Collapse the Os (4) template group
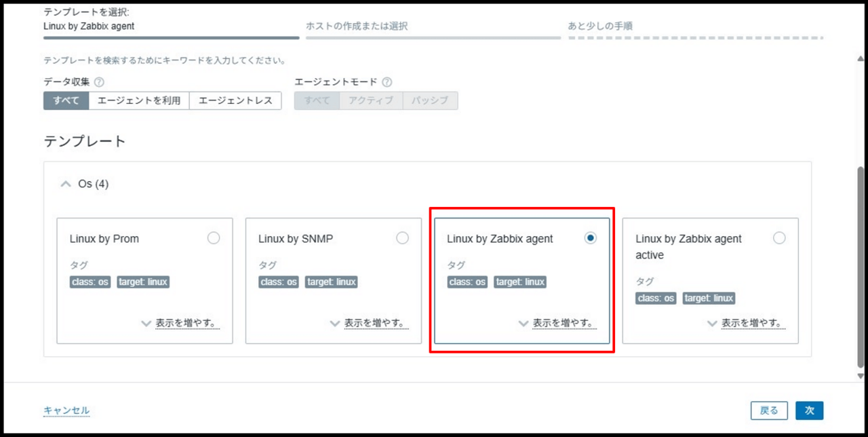The image size is (868, 437). click(66, 184)
